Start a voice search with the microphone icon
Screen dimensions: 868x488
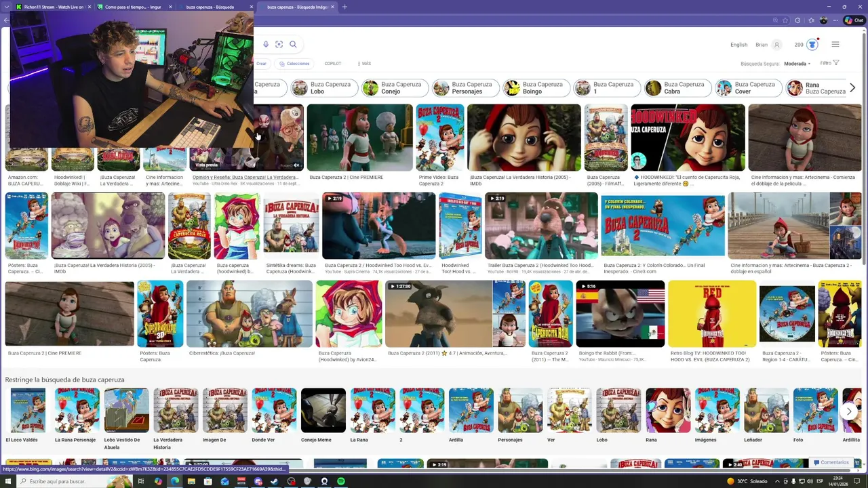tap(266, 44)
